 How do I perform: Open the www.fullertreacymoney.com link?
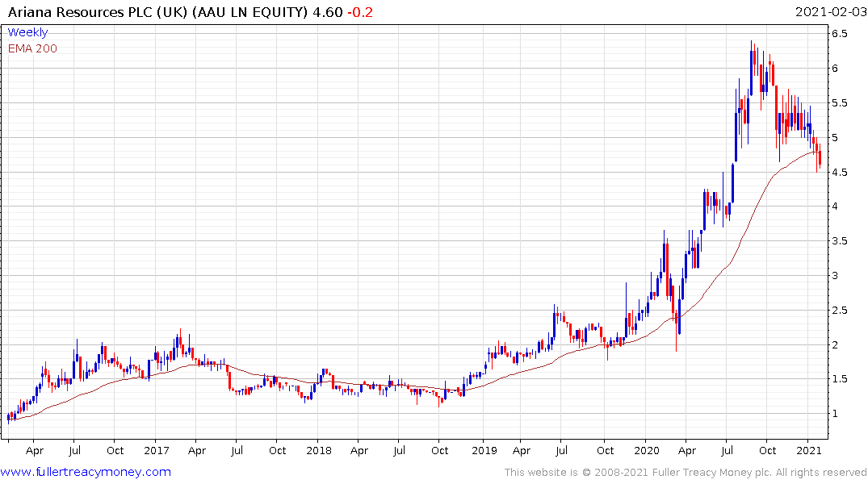pos(86,472)
